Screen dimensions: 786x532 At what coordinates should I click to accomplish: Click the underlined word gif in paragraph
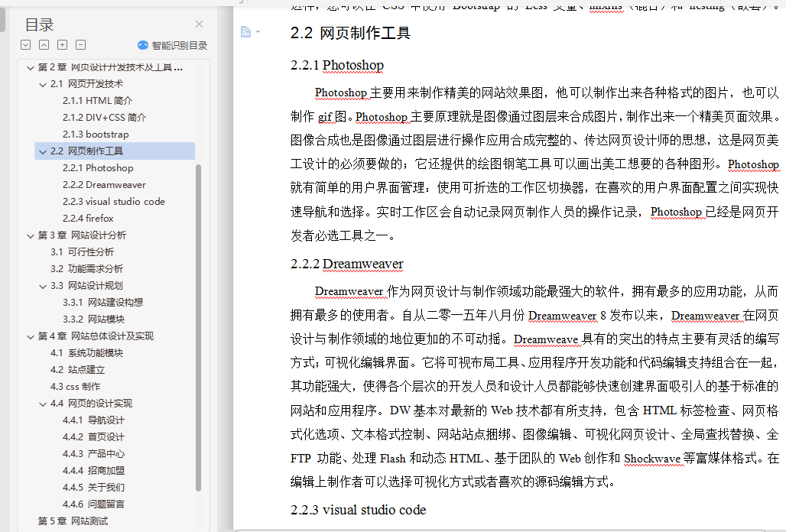click(325, 117)
